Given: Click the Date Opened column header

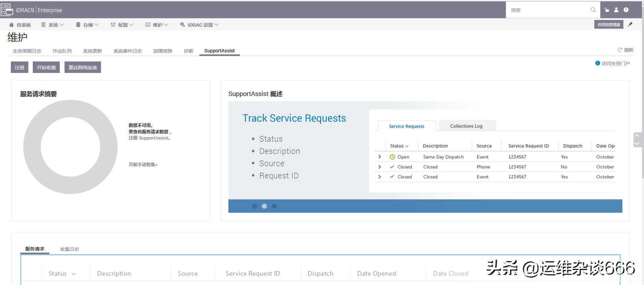Looking at the screenshot, I should coord(377,274).
